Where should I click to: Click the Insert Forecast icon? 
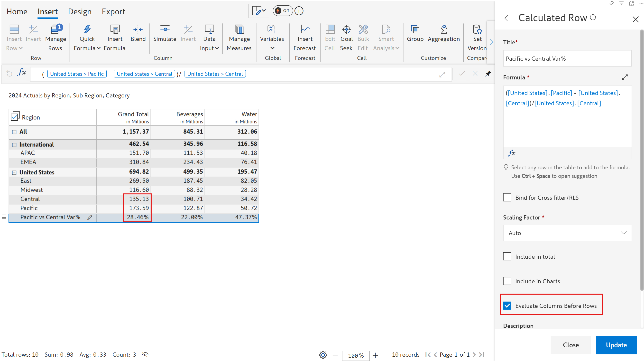[305, 29]
